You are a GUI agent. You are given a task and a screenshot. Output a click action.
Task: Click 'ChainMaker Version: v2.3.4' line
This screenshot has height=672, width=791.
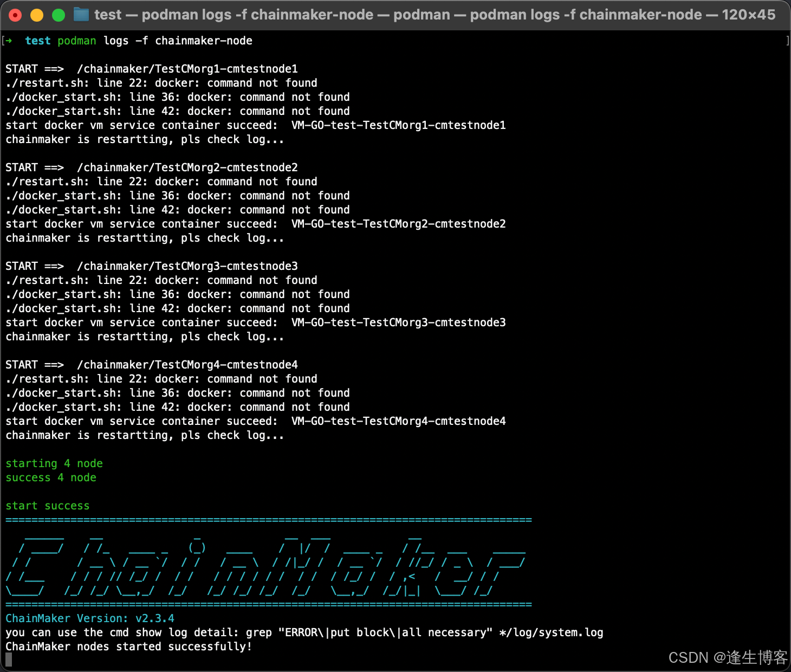pos(90,618)
